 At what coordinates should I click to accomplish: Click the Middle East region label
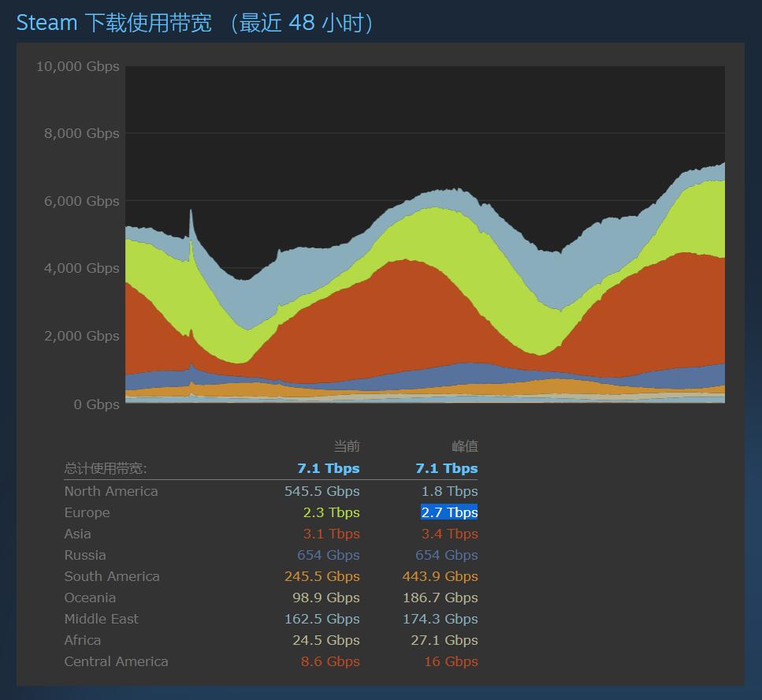click(x=101, y=619)
